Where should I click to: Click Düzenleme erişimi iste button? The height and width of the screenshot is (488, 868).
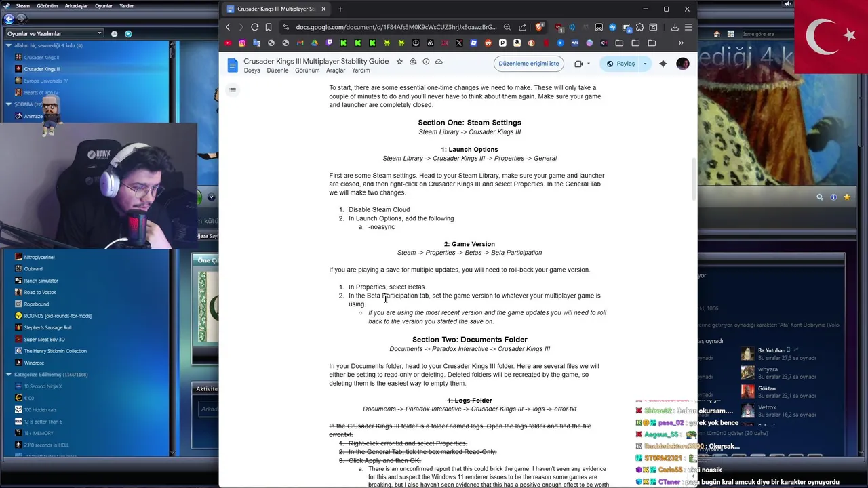[529, 64]
